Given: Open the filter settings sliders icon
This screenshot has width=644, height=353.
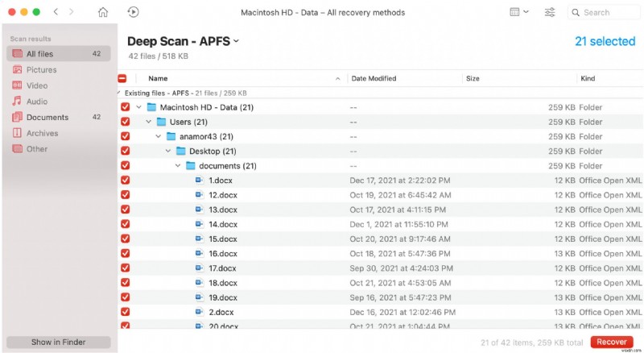Looking at the screenshot, I should coord(550,13).
